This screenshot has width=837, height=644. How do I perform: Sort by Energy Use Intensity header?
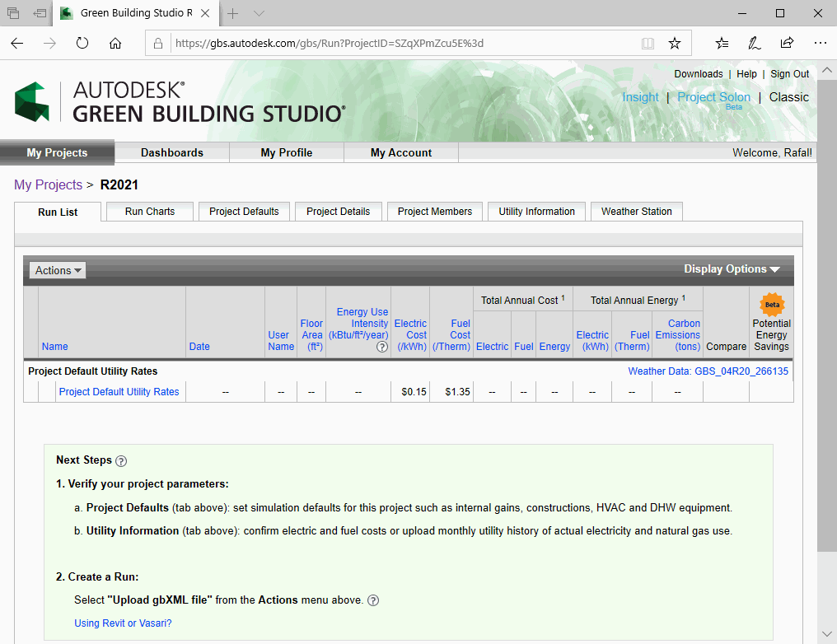[x=358, y=324]
